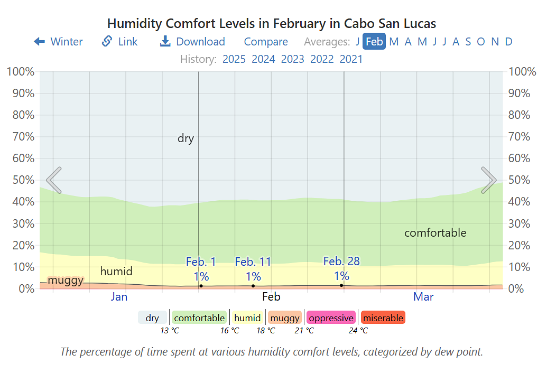Select January in the Averages row
Image resolution: width=556 pixels, height=392 pixels.
357,41
